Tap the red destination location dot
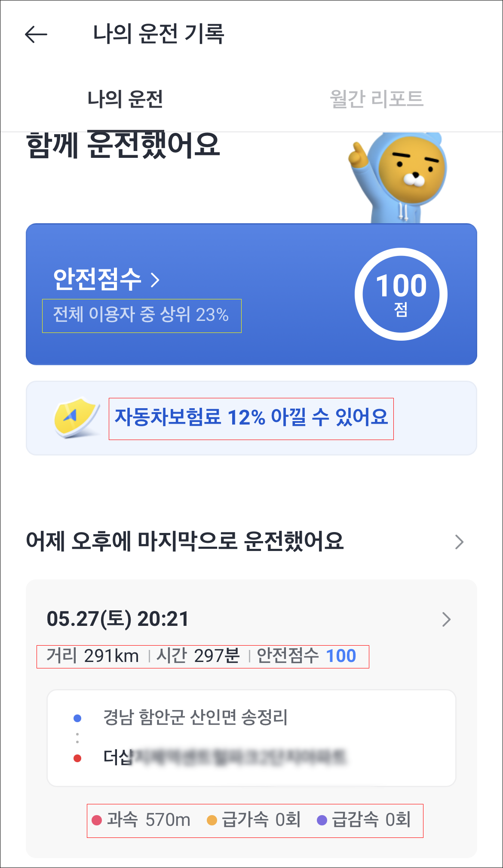This screenshot has width=503, height=868. point(77,758)
